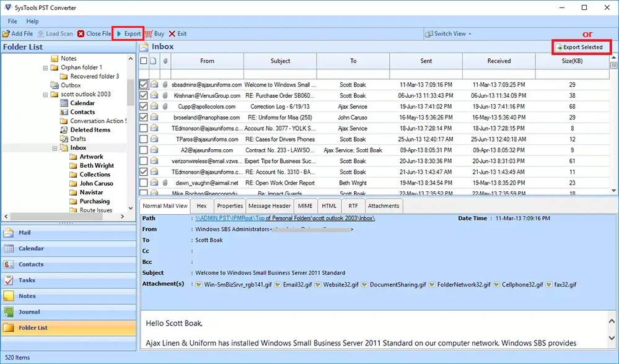
Task: Select the Artwork subfolder under Inbox
Action: point(91,157)
